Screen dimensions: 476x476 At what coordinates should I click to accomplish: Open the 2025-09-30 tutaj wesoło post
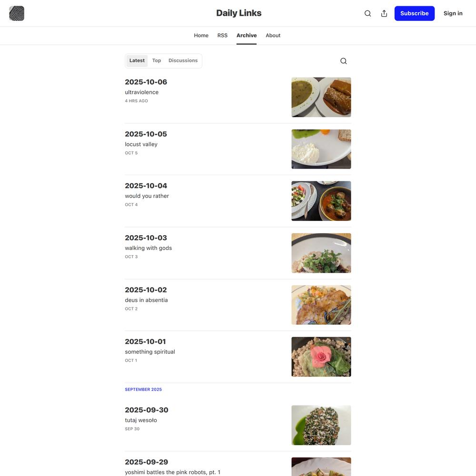tap(147, 410)
